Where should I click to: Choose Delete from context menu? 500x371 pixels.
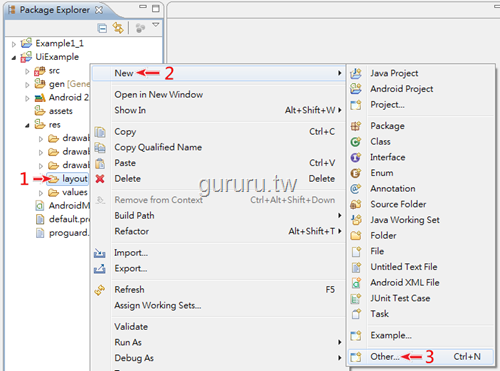(219, 179)
